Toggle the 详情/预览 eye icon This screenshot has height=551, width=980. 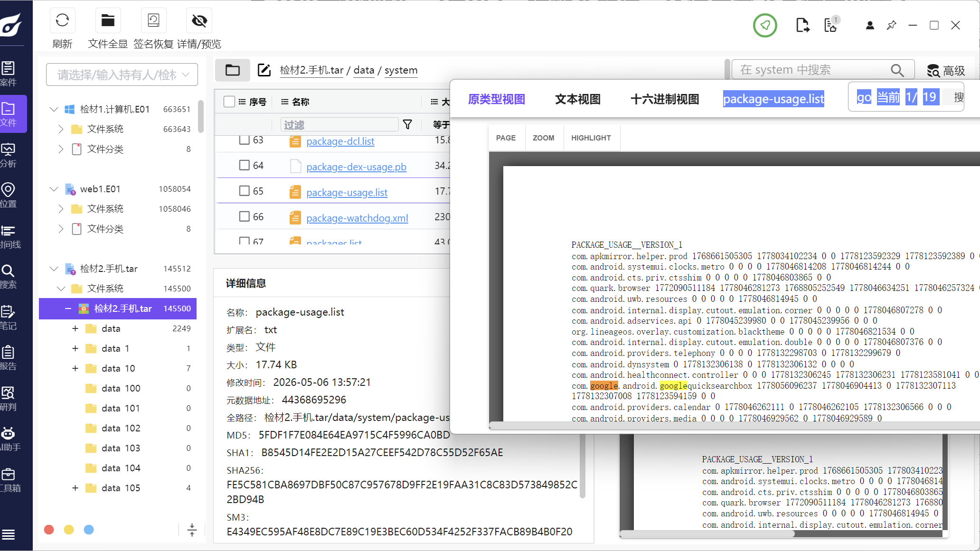[199, 20]
